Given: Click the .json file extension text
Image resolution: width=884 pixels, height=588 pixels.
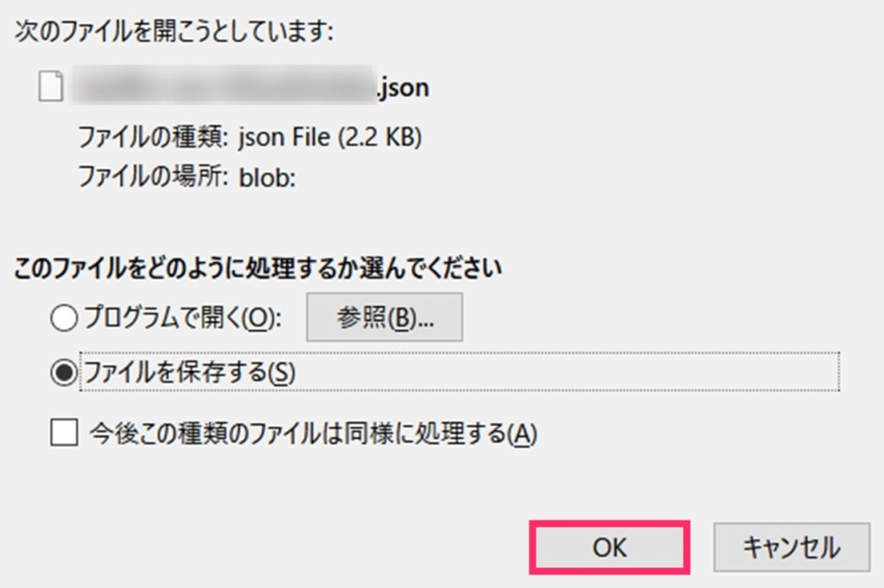Looking at the screenshot, I should coord(404,87).
